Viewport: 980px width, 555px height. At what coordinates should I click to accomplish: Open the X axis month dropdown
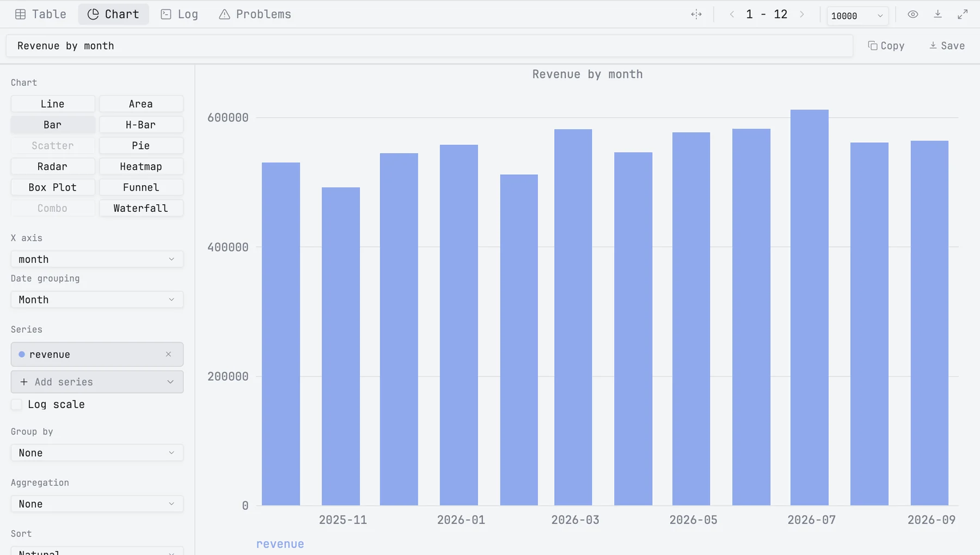click(97, 259)
